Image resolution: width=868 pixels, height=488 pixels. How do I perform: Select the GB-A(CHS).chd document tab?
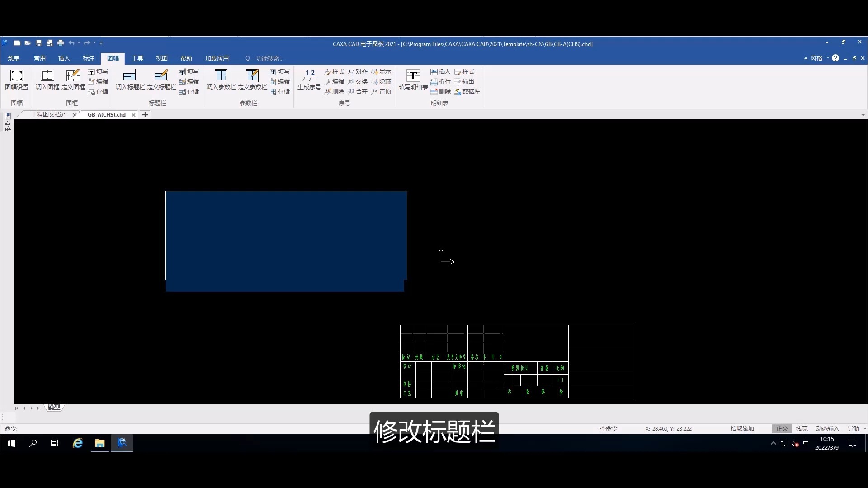[x=106, y=114]
